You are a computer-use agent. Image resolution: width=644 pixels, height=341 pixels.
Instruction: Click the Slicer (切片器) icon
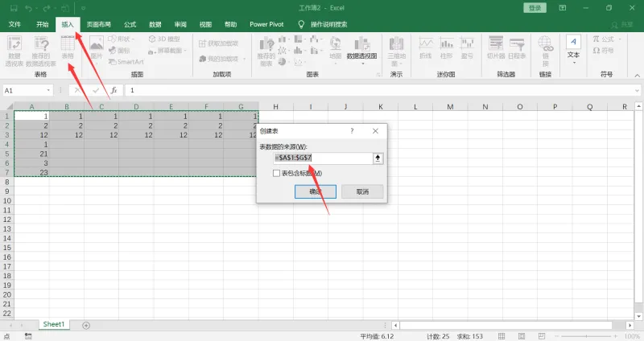pyautogui.click(x=496, y=47)
